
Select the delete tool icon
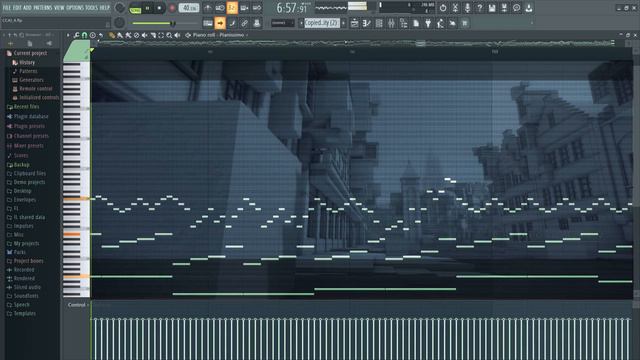pyautogui.click(x=136, y=36)
